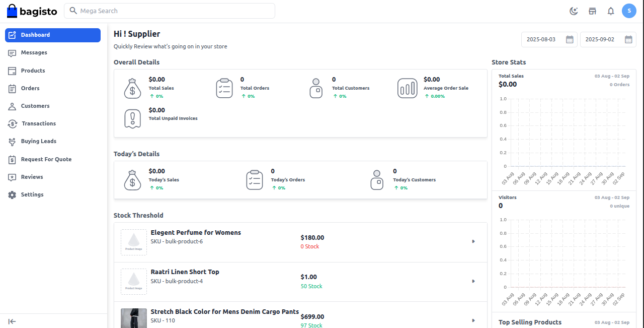Click the notification bell icon
Screen dimensions: 644x328
pyautogui.click(x=610, y=11)
